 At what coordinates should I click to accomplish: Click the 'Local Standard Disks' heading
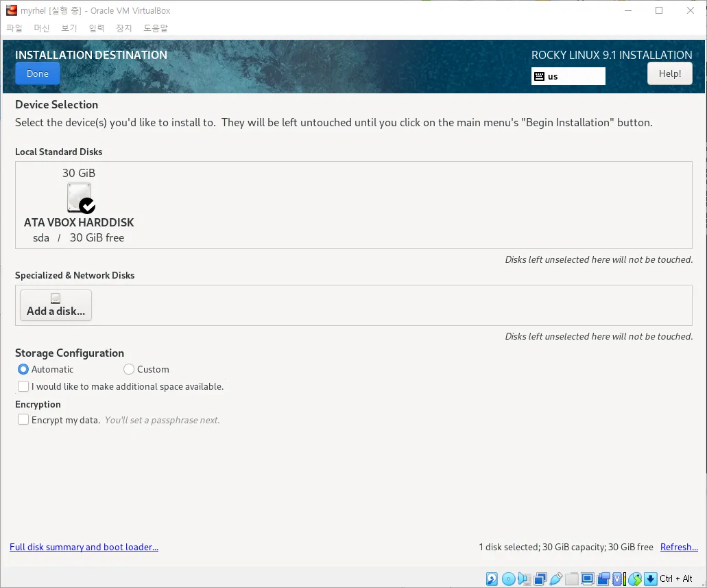[x=58, y=152]
